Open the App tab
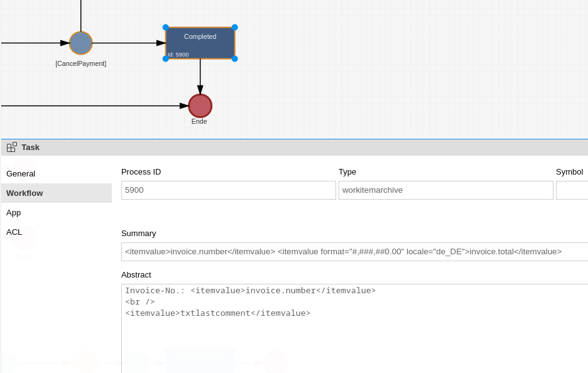Viewport: 588px width, 373px height. [14, 212]
